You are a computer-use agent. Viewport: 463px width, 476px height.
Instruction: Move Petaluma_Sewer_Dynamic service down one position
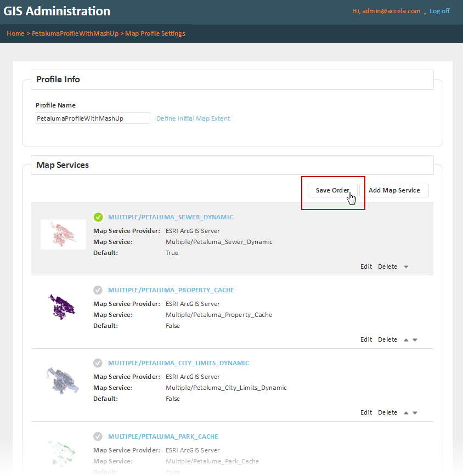tap(406, 267)
